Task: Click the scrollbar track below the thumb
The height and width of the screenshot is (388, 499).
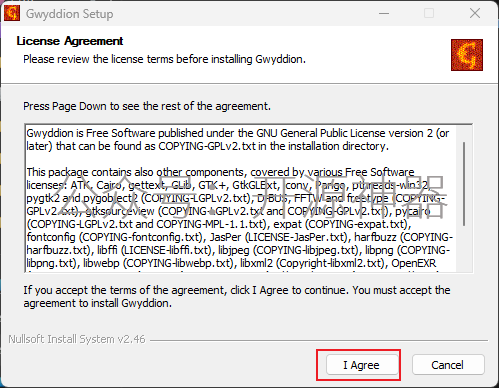Action: [464, 249]
